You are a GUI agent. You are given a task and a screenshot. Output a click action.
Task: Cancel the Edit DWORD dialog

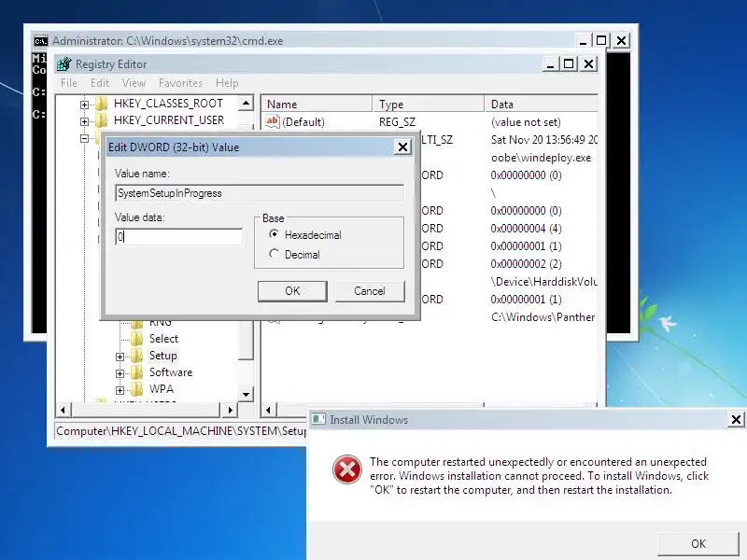370,291
